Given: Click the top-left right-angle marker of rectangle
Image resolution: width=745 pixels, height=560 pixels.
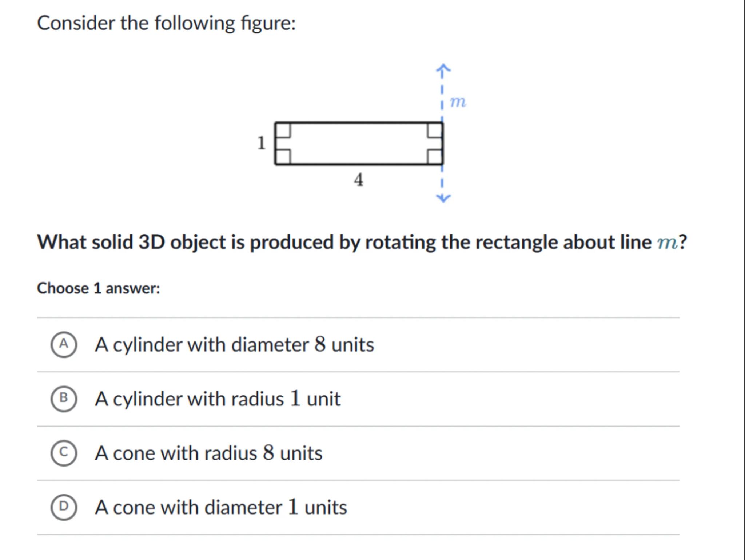Looking at the screenshot, I should point(283,131).
